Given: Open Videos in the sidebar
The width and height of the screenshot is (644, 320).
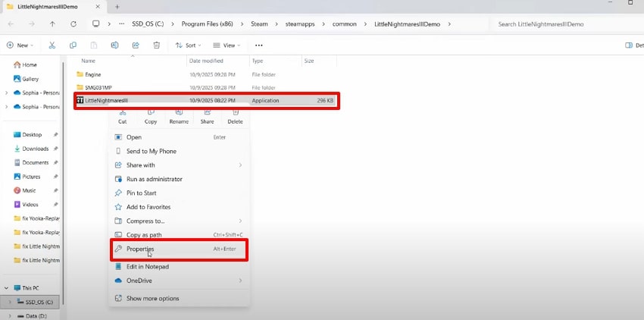Looking at the screenshot, I should pyautogui.click(x=30, y=205).
